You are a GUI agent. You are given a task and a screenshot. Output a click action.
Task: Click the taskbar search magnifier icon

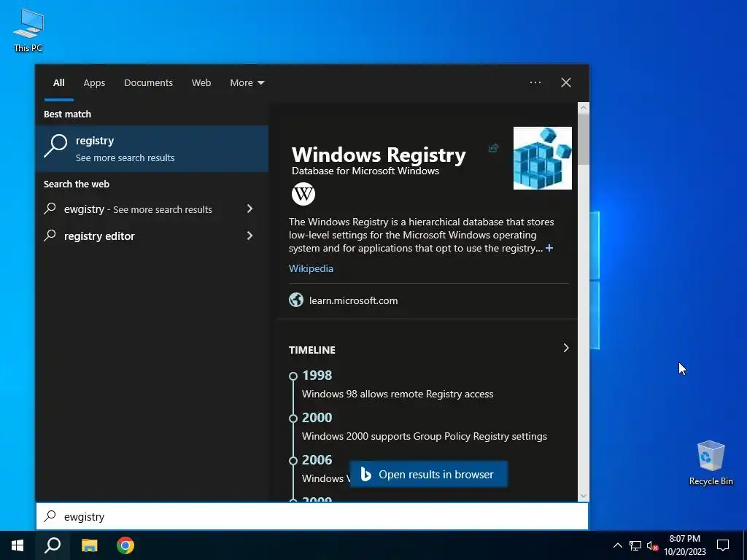53,545
